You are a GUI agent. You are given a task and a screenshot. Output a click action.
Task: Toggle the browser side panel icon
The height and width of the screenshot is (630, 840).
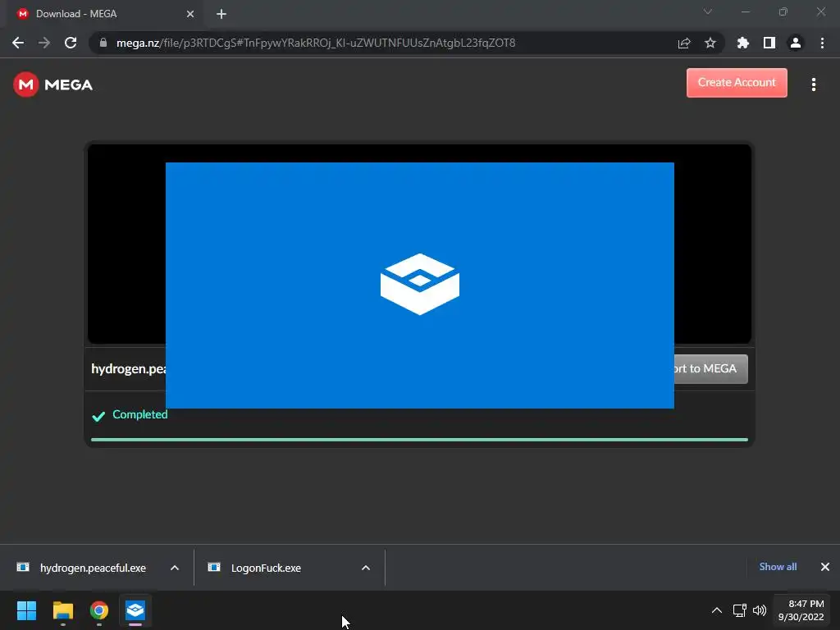click(x=769, y=43)
